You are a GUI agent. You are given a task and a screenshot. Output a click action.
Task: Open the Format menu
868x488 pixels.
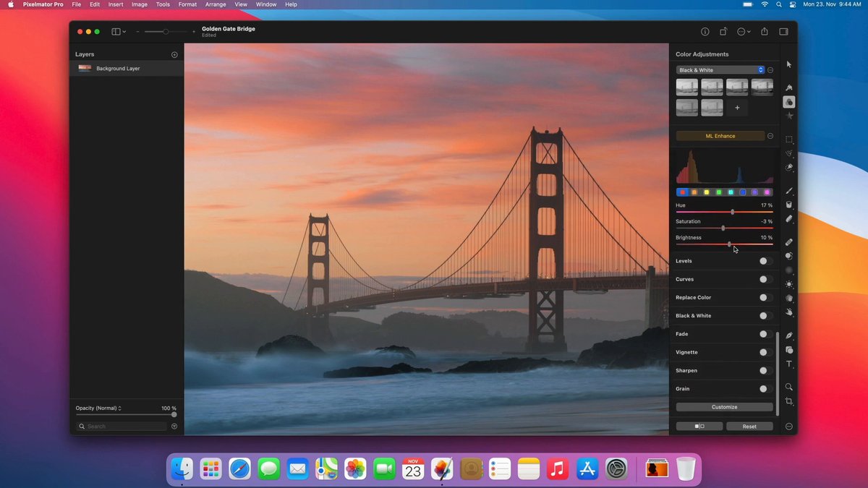click(187, 4)
